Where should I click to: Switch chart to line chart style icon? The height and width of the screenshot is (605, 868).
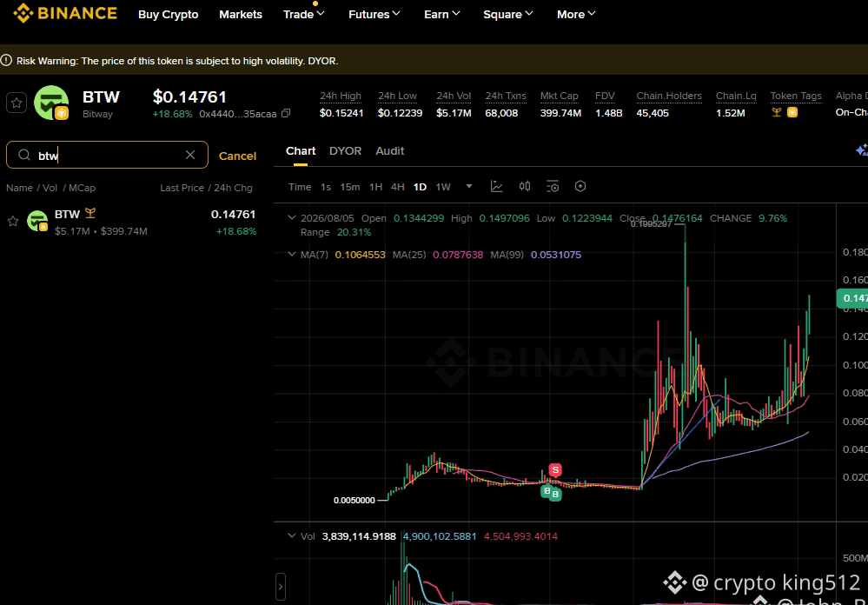(x=497, y=187)
